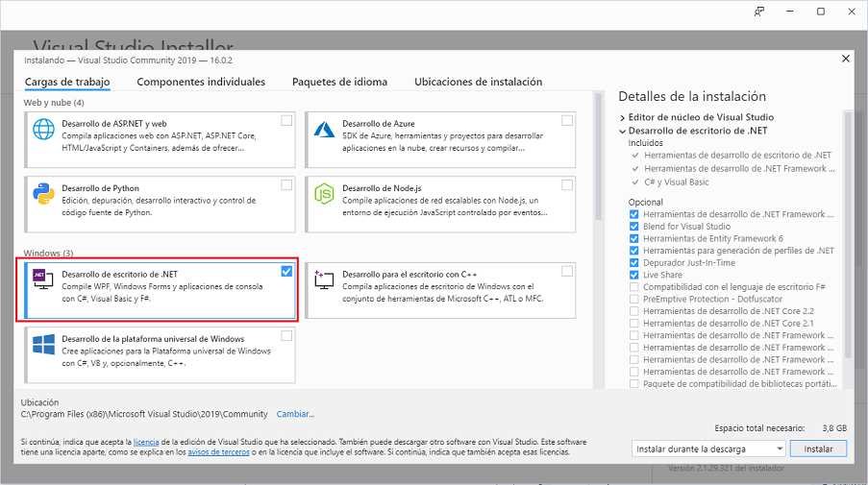Click the Azure development icon
The width and height of the screenshot is (868, 485).
[323, 129]
